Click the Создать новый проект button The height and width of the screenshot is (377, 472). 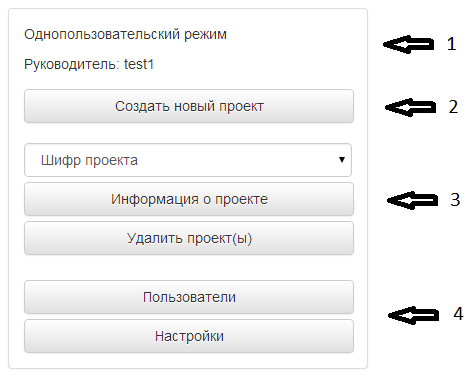pos(189,106)
